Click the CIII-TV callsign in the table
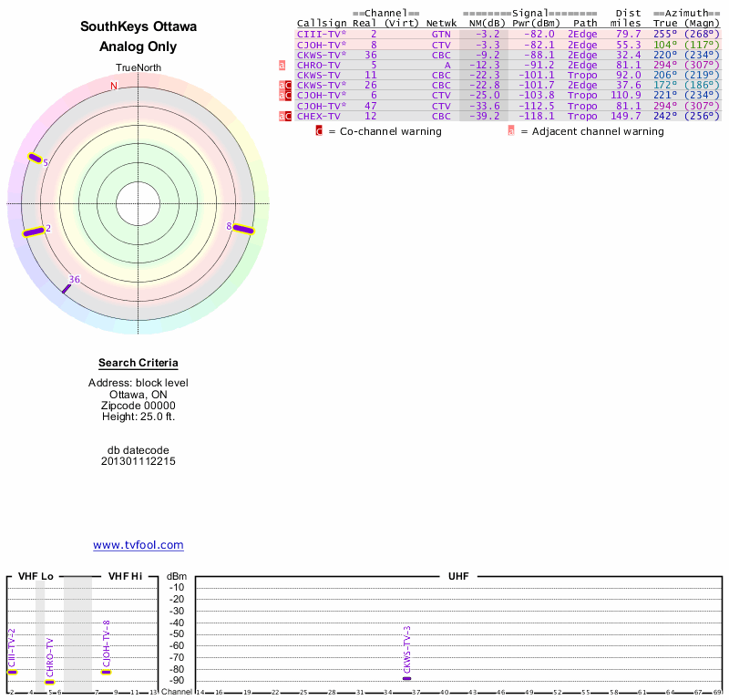Image resolution: width=729 pixels, height=700 pixels. [321, 34]
